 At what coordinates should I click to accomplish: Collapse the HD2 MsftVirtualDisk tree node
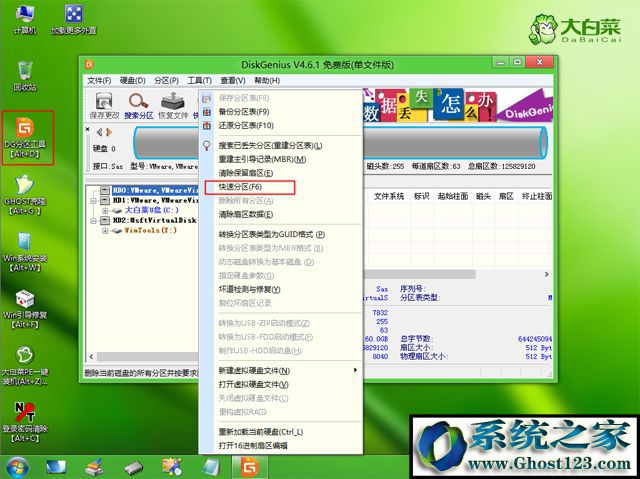point(93,221)
